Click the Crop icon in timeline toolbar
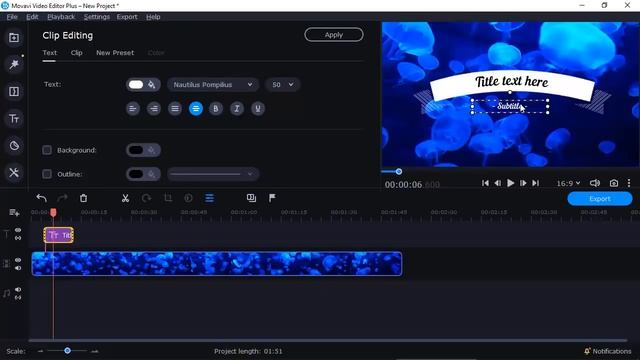This screenshot has height=360, width=640. (x=167, y=198)
